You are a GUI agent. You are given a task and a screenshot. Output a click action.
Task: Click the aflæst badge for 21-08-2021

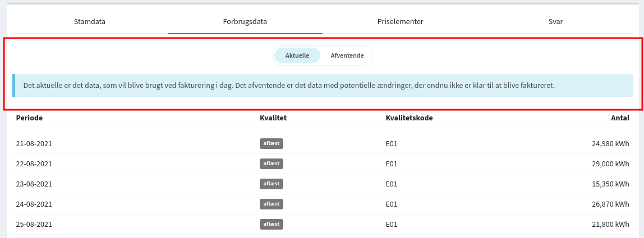(x=272, y=143)
